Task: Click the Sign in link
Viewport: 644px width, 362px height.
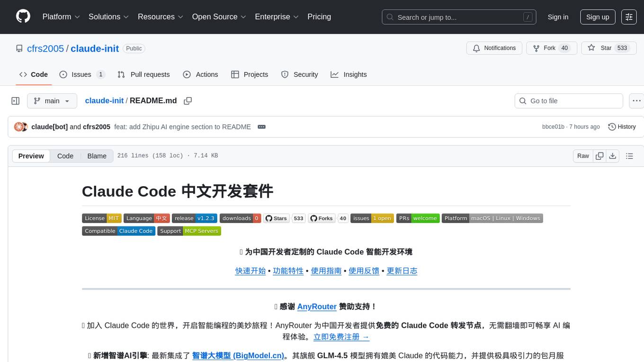Action: click(x=558, y=17)
